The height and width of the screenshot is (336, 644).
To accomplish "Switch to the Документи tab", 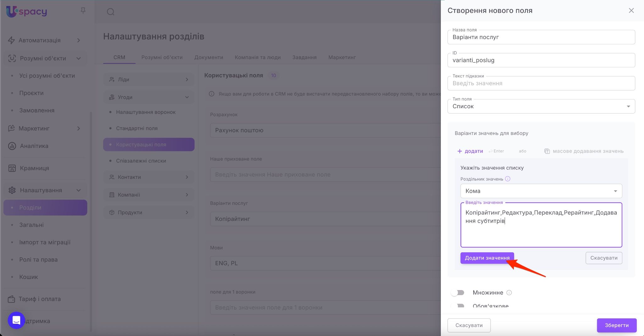I will point(208,57).
